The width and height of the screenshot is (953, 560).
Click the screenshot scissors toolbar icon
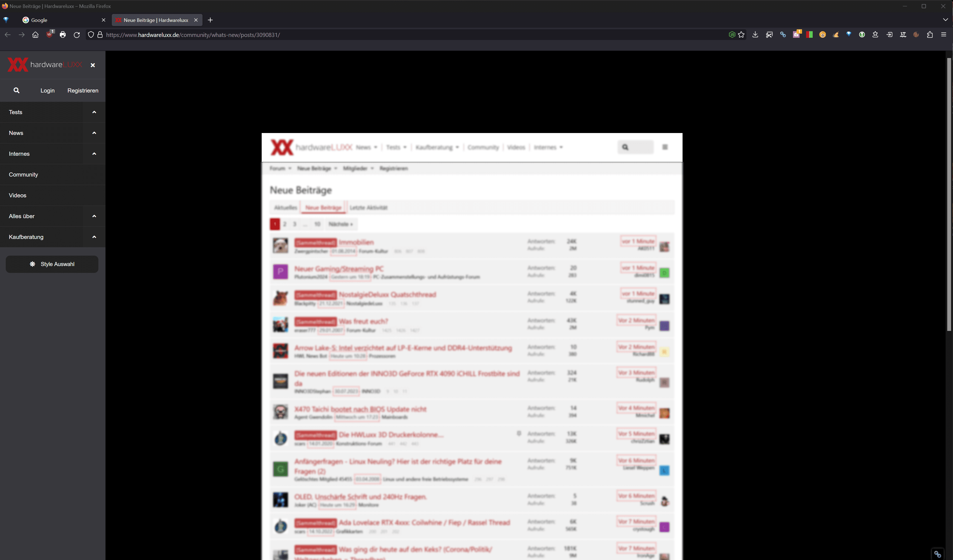click(x=769, y=35)
